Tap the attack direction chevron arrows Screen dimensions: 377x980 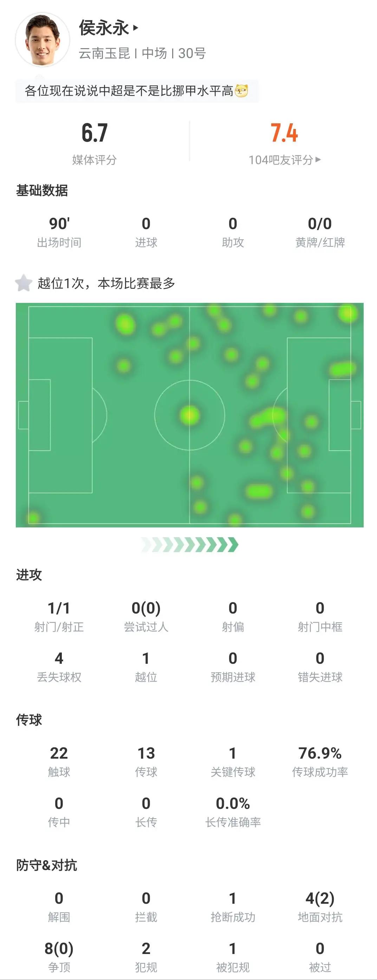point(189,544)
